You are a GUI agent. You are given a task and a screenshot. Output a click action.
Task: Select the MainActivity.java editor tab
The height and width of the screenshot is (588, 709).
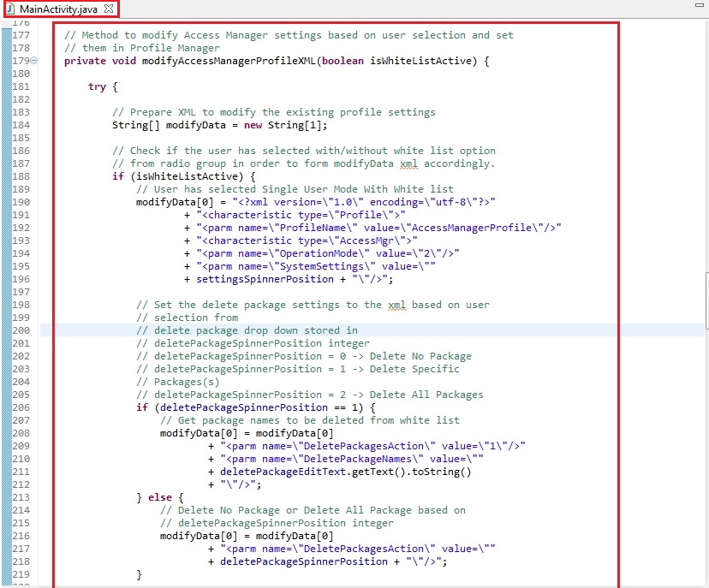coord(60,8)
